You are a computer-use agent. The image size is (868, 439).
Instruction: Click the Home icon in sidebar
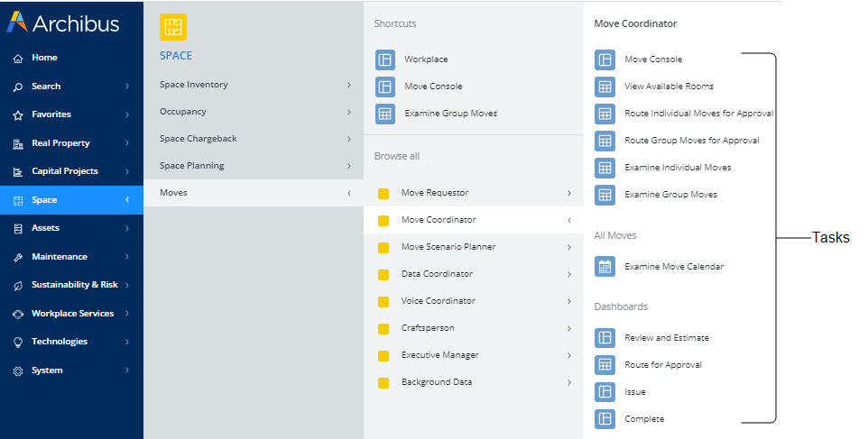click(18, 59)
